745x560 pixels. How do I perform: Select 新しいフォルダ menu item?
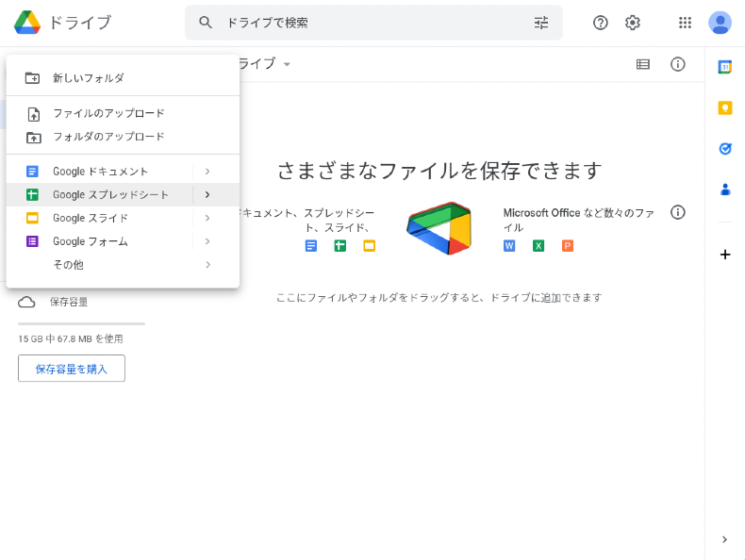[x=123, y=78]
